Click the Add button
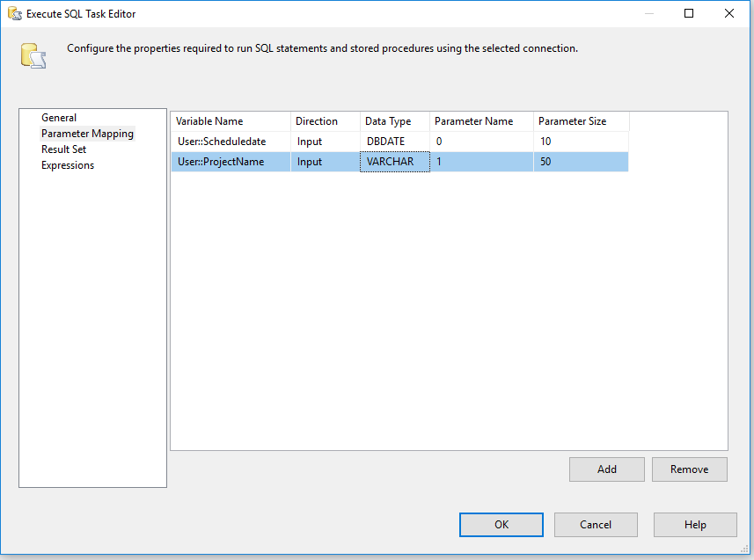 pyautogui.click(x=607, y=469)
